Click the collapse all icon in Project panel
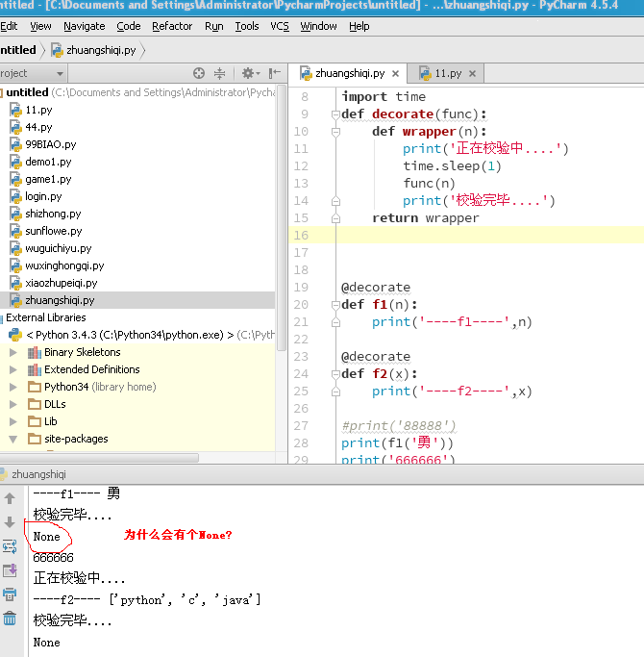The image size is (644, 657). (x=219, y=73)
